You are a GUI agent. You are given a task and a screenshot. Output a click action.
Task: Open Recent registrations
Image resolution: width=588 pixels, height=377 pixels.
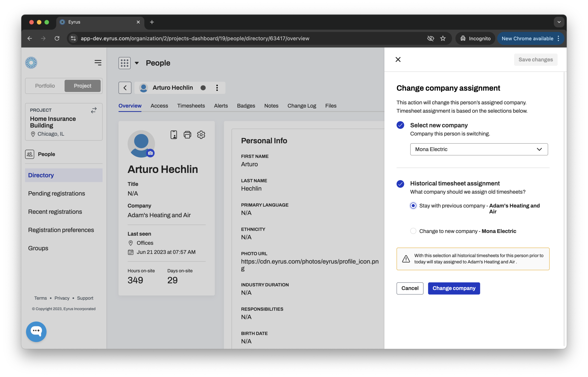(55, 212)
